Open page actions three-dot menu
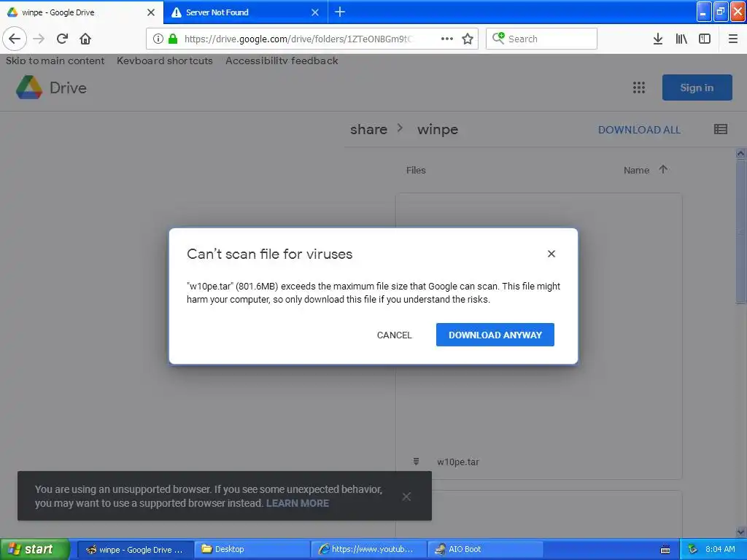747x560 pixels. tap(447, 39)
